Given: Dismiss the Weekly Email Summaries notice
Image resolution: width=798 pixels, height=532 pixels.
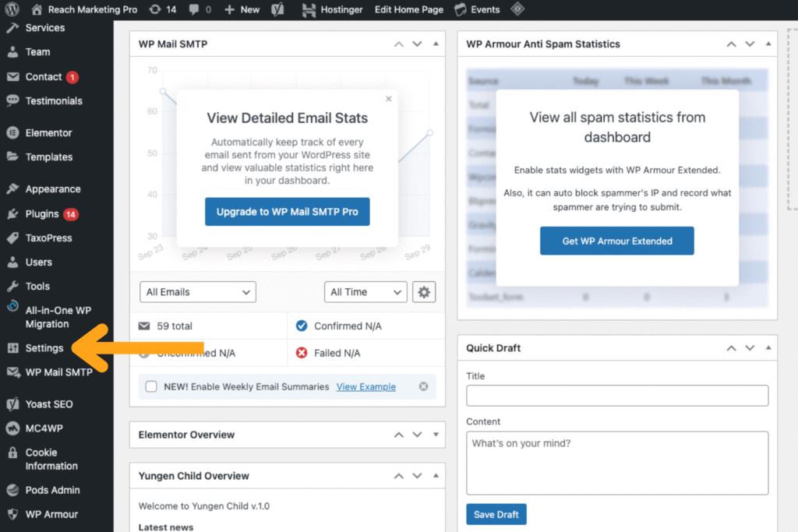Looking at the screenshot, I should click(x=423, y=386).
